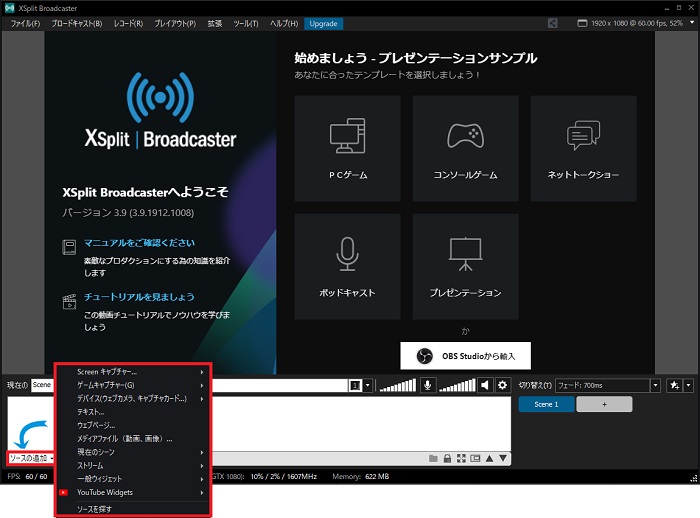Click the XSplit logo in the title bar
Viewport: 700px width, 518px height.
coord(9,8)
